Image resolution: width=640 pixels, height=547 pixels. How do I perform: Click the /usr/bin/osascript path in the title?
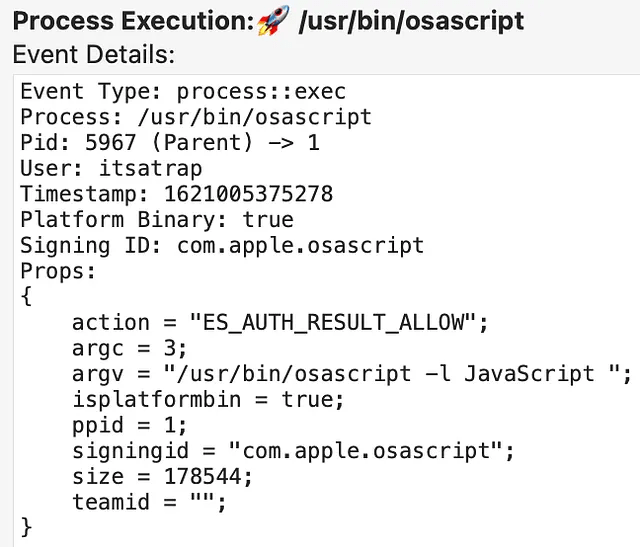[410, 20]
